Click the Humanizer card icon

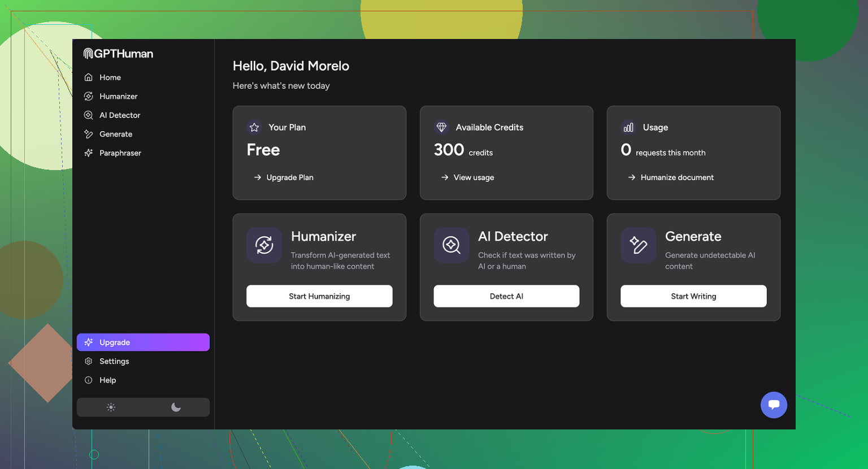pos(264,245)
